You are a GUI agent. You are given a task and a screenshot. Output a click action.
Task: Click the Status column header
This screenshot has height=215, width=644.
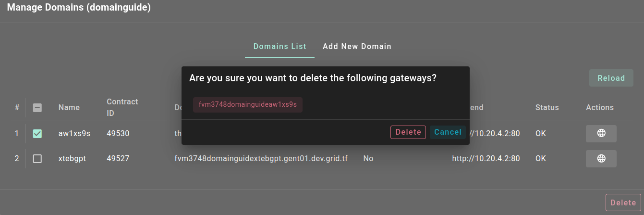click(x=547, y=108)
